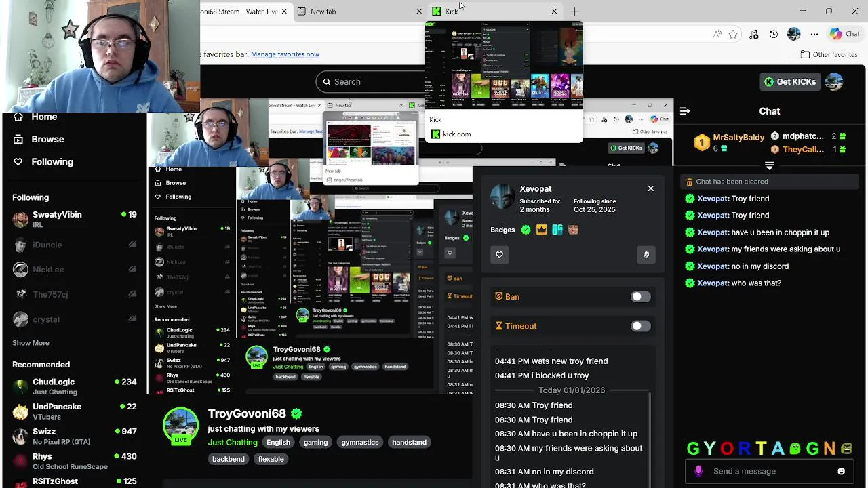Open NickLee channel in Following list
Viewport: 868px width, 488px height.
75,269
